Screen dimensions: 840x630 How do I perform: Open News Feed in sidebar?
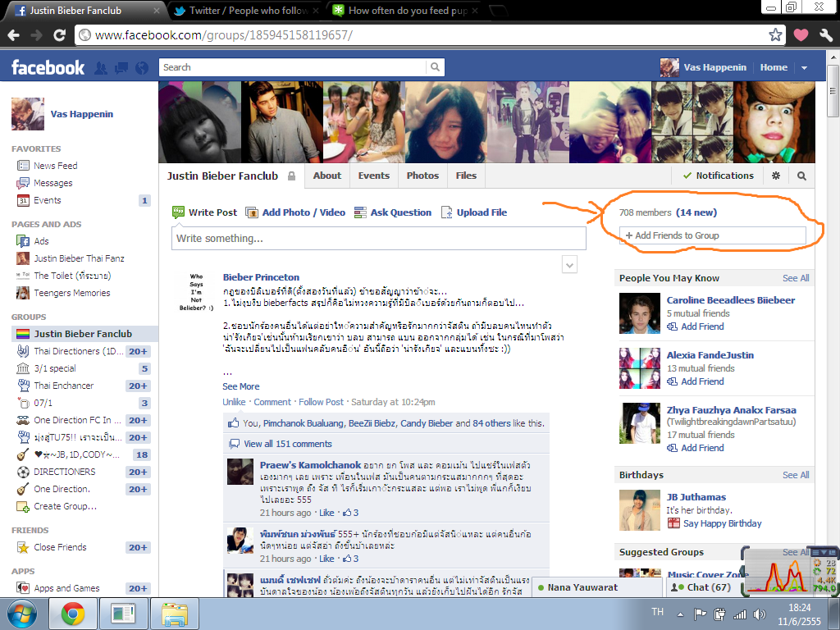point(56,166)
